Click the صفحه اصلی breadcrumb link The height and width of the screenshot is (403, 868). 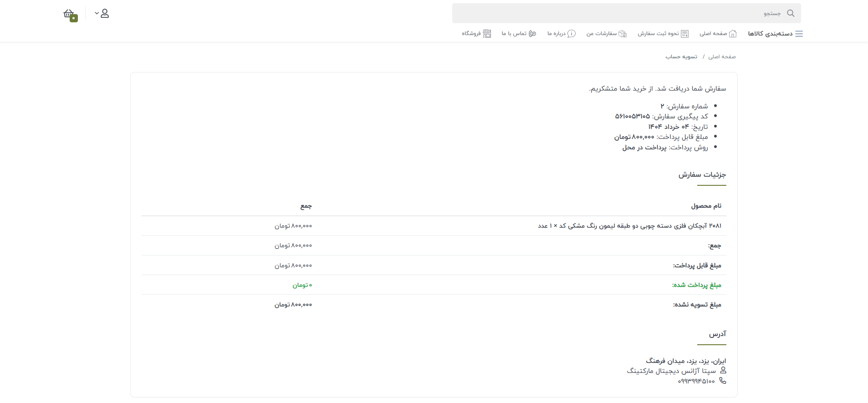coord(722,57)
